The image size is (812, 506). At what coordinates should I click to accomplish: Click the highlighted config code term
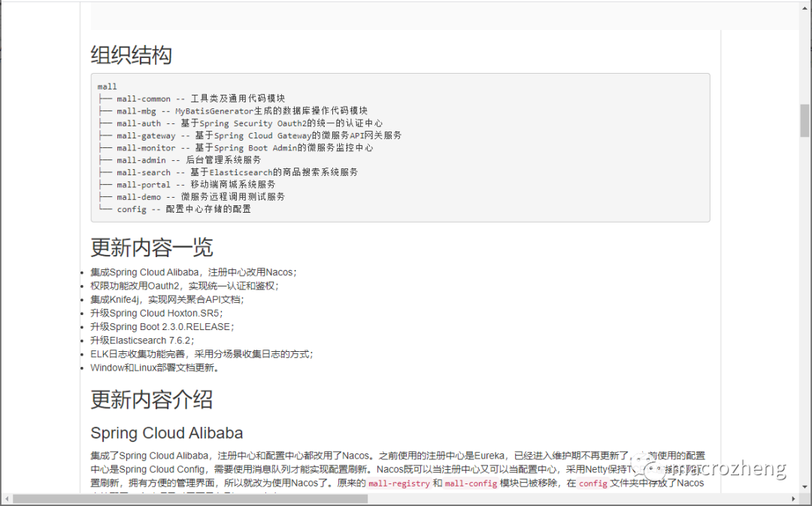pyautogui.click(x=592, y=483)
